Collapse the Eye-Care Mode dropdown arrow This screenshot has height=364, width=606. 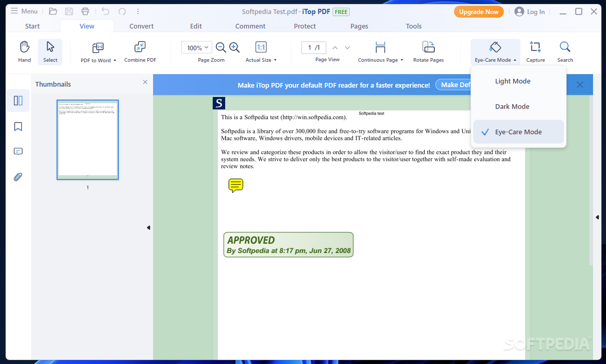click(x=515, y=60)
